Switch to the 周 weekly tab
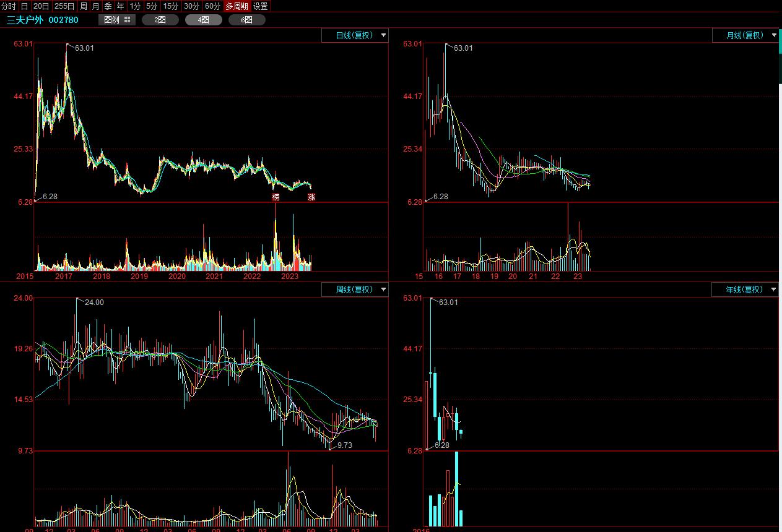This screenshot has height=532, width=782. [x=84, y=6]
